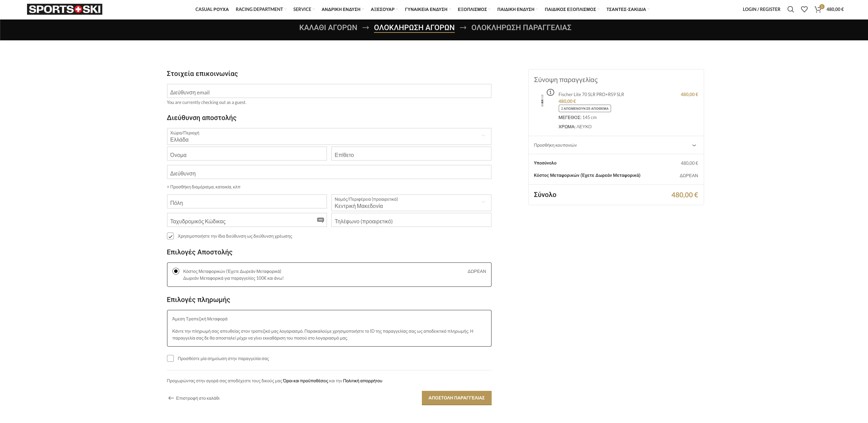Click the quantity badge on product

coord(550,92)
